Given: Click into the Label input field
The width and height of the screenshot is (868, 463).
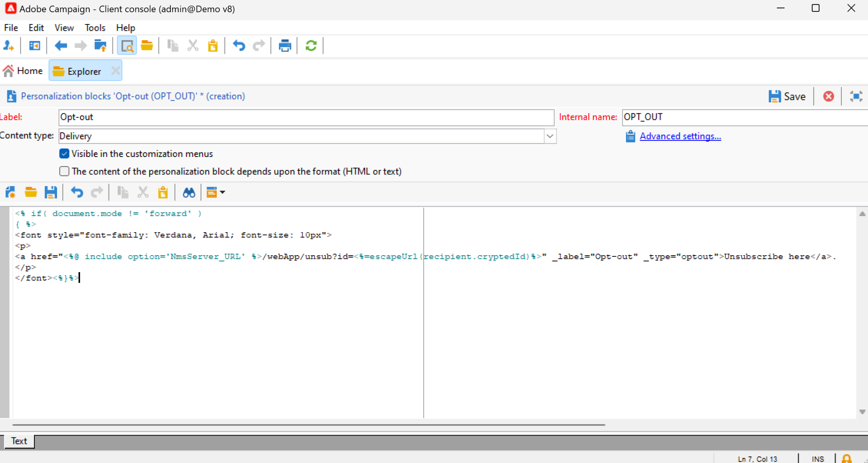Looking at the screenshot, I should tap(306, 117).
